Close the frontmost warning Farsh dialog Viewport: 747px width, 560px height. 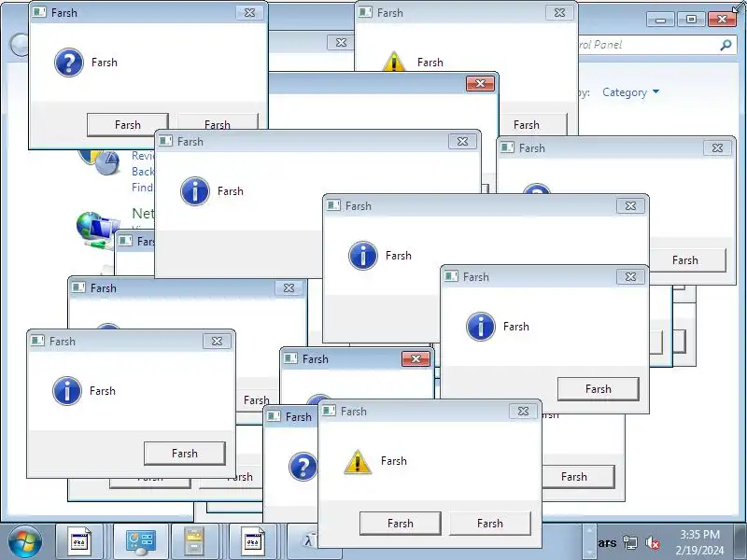pyautogui.click(x=523, y=411)
